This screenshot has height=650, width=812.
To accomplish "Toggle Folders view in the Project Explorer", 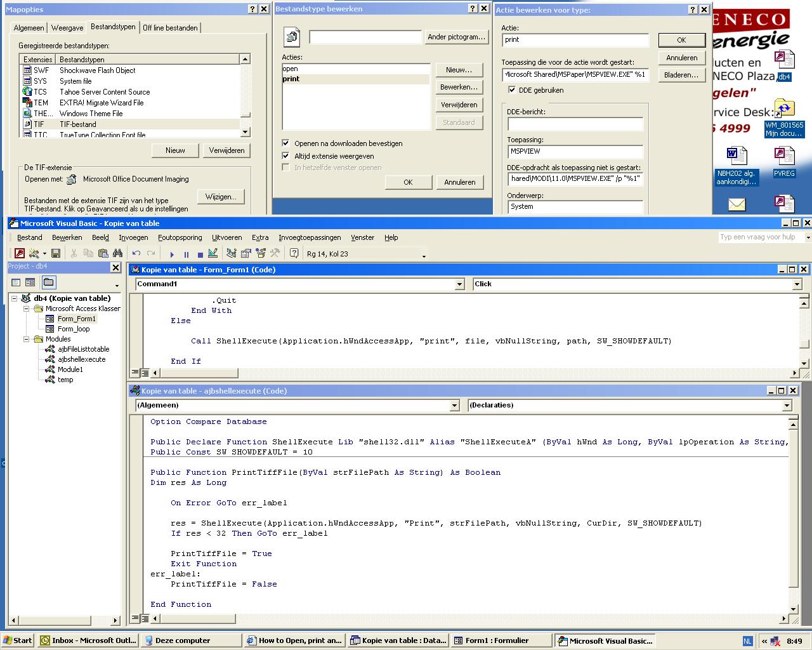I will pyautogui.click(x=48, y=282).
